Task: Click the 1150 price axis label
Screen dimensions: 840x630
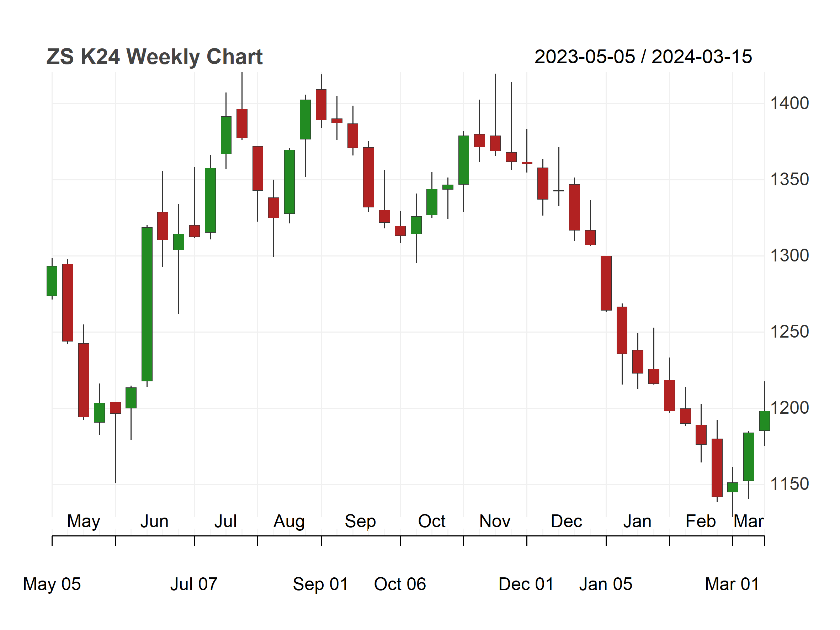Action: click(789, 484)
